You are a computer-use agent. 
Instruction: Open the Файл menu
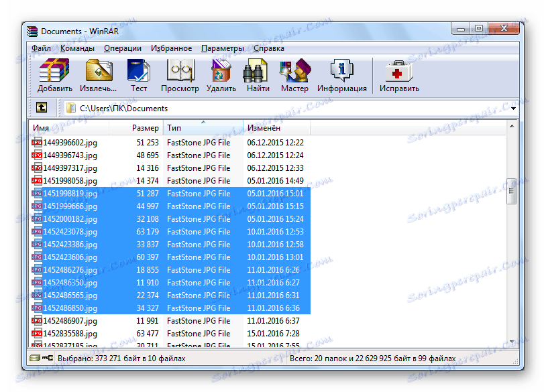coord(41,48)
